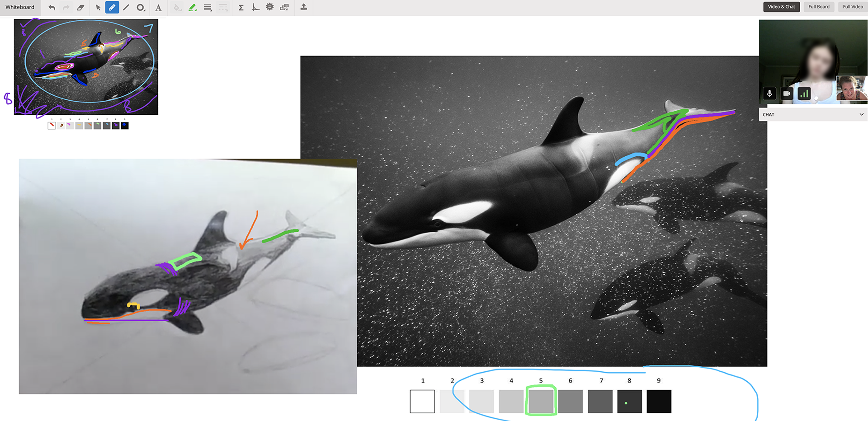The image size is (868, 421).
Task: Select the straight Line tool
Action: (126, 7)
